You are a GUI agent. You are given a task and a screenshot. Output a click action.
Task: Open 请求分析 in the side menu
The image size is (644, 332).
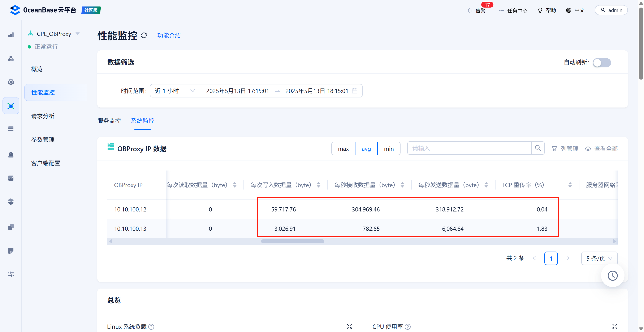(43, 116)
